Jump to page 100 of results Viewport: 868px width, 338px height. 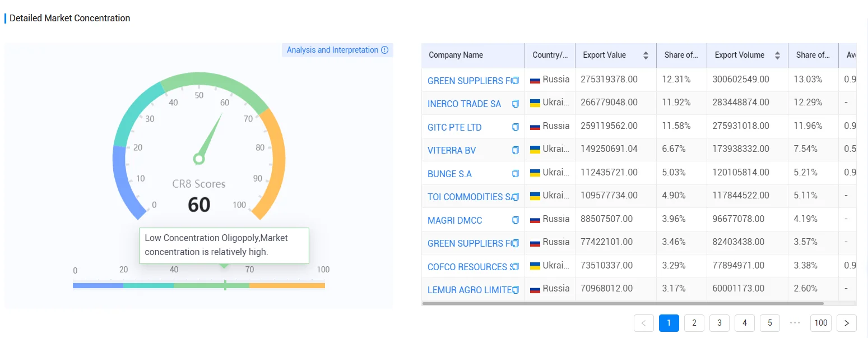[821, 323]
